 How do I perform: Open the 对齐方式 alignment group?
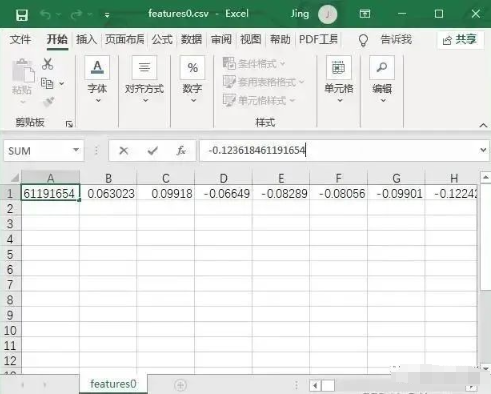(x=144, y=79)
